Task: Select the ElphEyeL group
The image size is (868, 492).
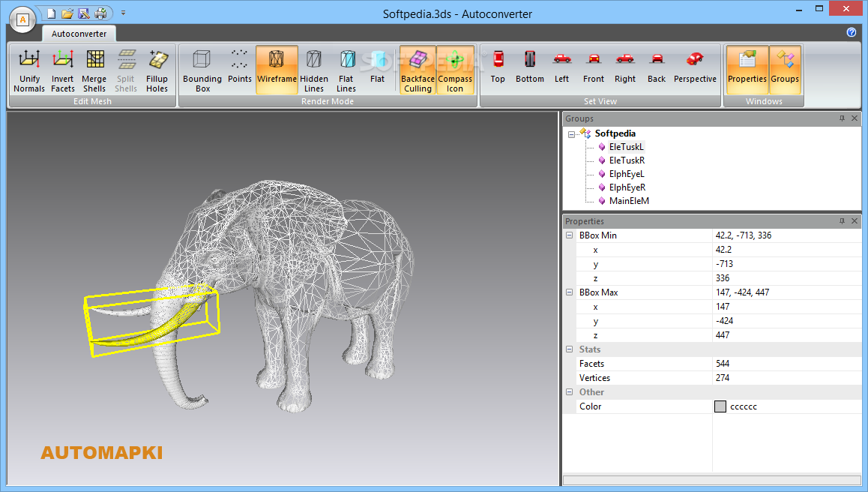Action: tap(627, 174)
